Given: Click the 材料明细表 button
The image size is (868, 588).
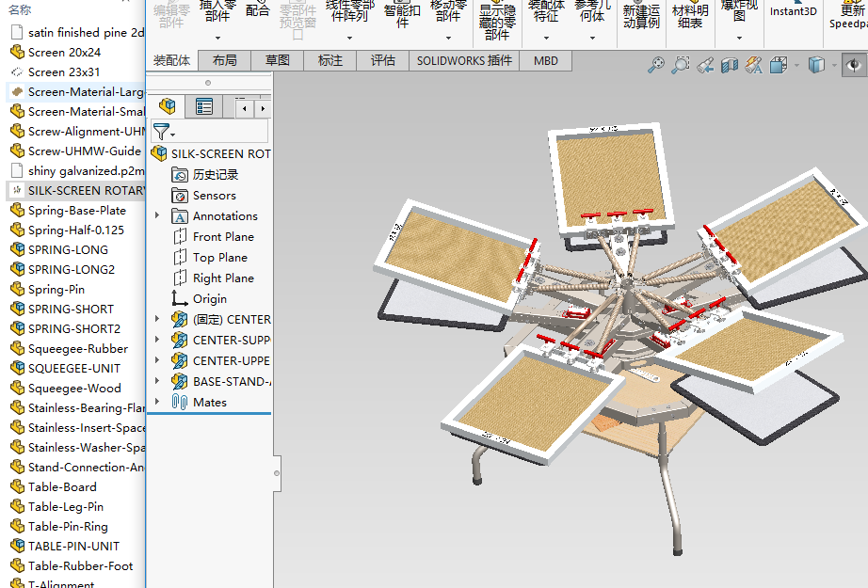Looking at the screenshot, I should tap(690, 16).
